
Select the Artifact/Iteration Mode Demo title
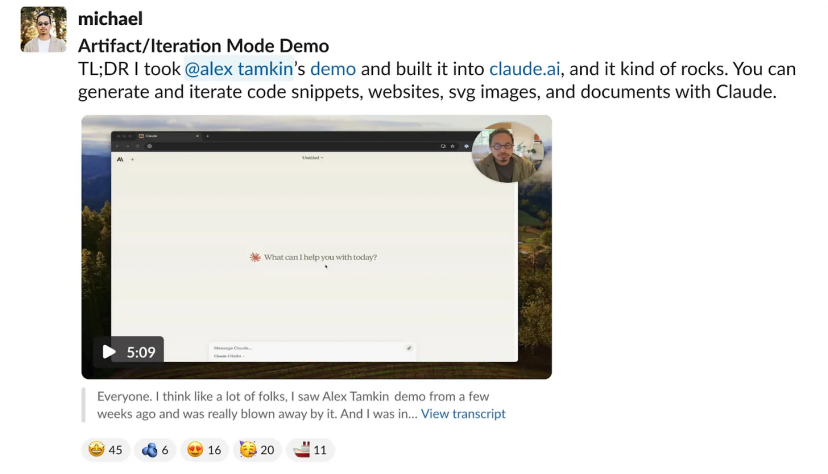[x=203, y=46]
